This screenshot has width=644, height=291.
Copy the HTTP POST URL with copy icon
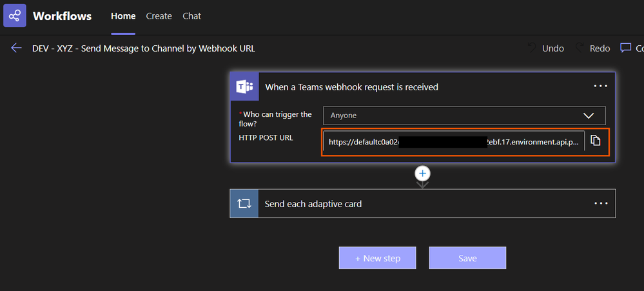pyautogui.click(x=596, y=141)
